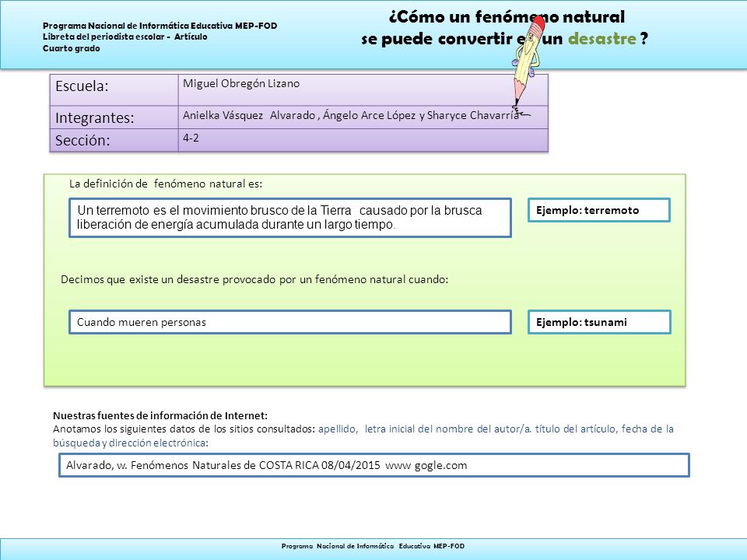Click the blue text 'búsqueda y dirección electrónica:'
This screenshot has height=560, width=747.
(131, 443)
